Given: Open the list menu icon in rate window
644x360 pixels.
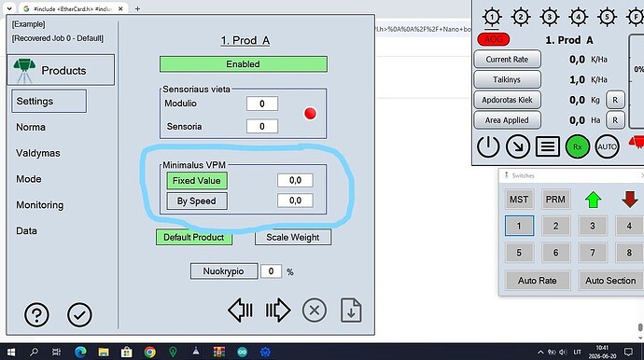Looking at the screenshot, I should coord(548,146).
